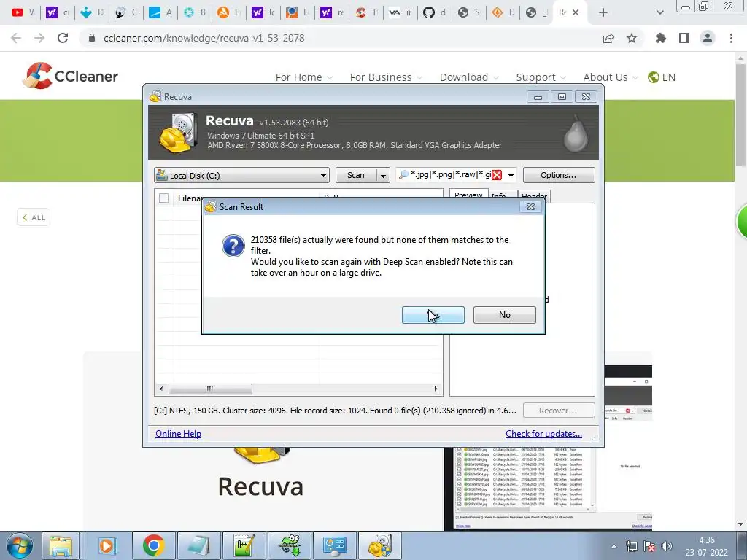Open a new browser tab
The width and height of the screenshot is (747, 560).
click(x=603, y=13)
